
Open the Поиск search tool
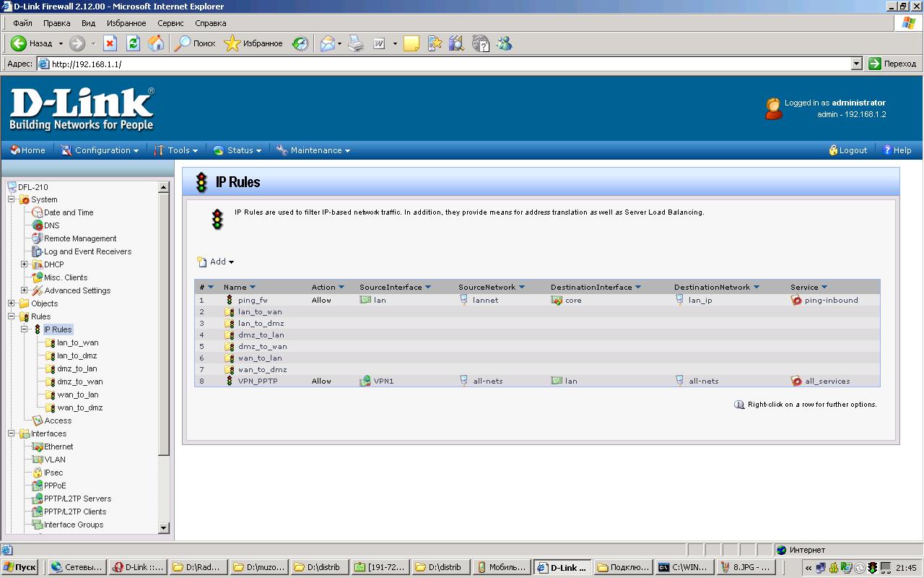point(196,43)
